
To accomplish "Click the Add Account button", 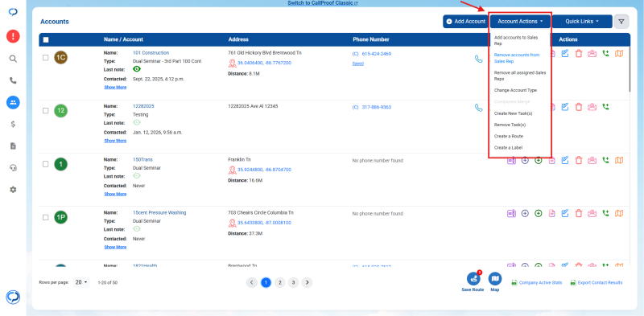I will tap(466, 22).
